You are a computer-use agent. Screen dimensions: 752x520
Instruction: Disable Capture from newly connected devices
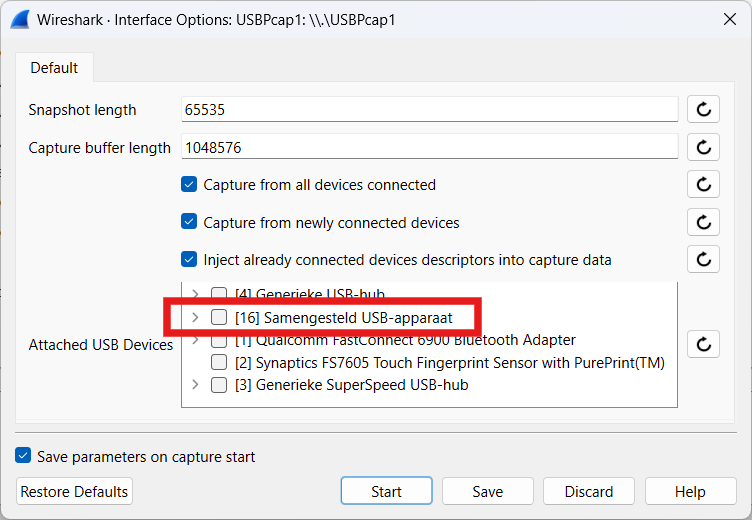point(189,222)
